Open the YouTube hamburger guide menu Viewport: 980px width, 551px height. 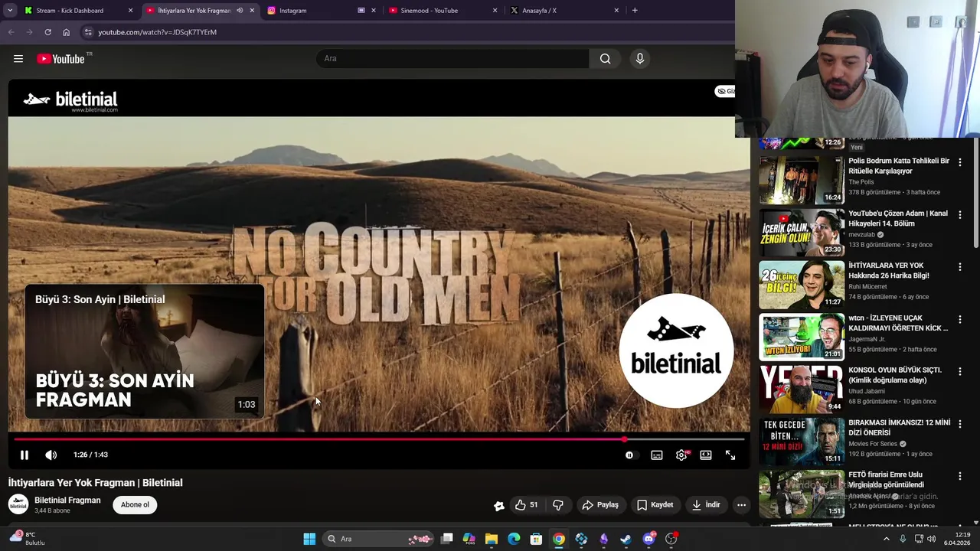(x=18, y=59)
